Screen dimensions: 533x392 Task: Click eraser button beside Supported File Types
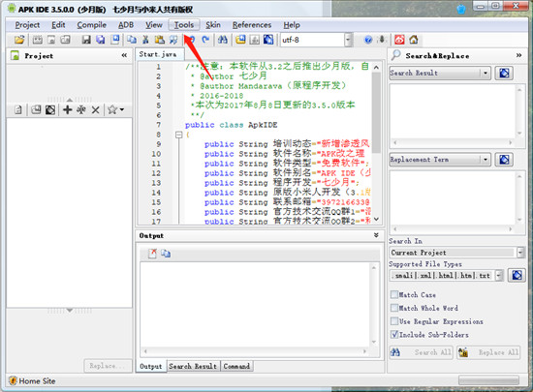click(517, 275)
